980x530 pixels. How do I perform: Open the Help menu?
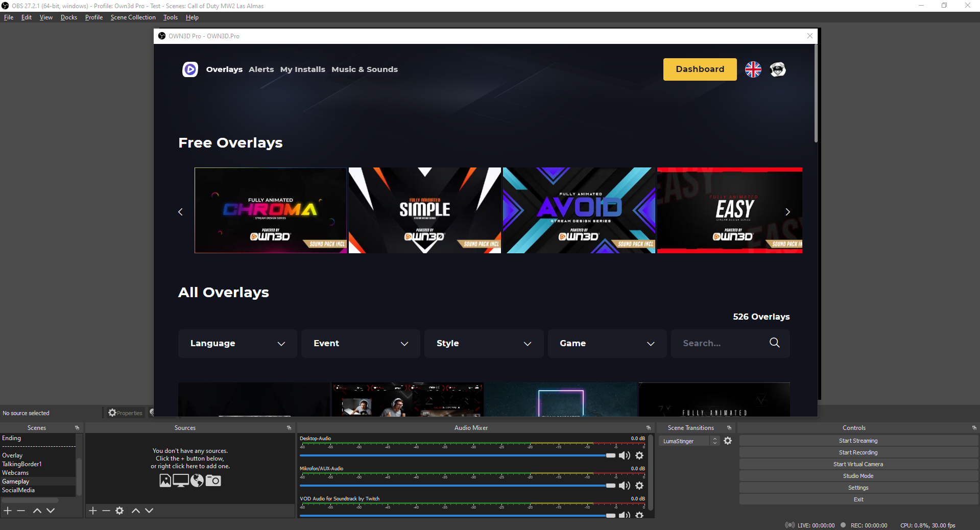[192, 17]
